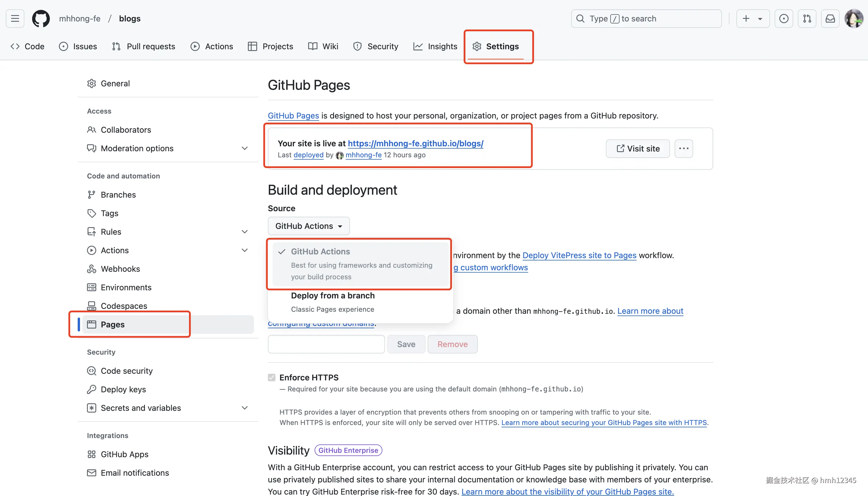Focus the Type to search box

point(646,18)
